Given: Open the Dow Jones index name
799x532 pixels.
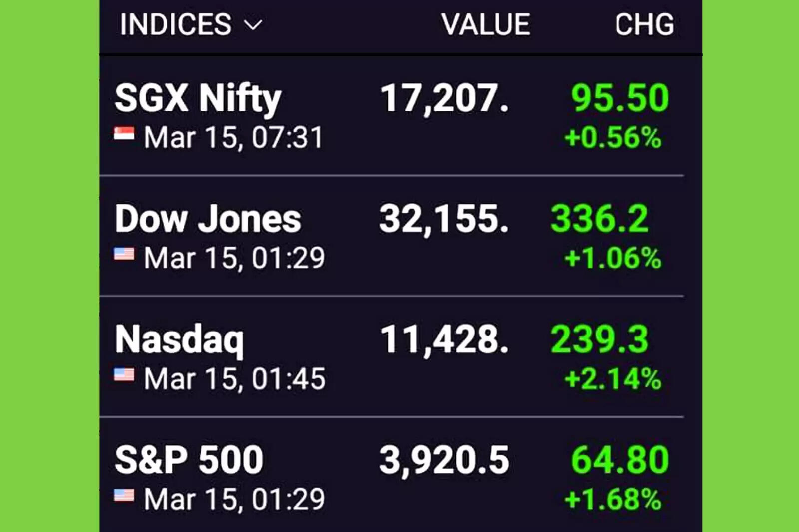Looking at the screenshot, I should tap(208, 219).
